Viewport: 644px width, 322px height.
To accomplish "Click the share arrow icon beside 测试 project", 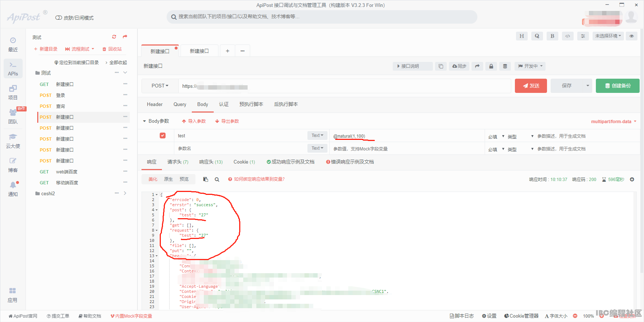I will (x=125, y=37).
